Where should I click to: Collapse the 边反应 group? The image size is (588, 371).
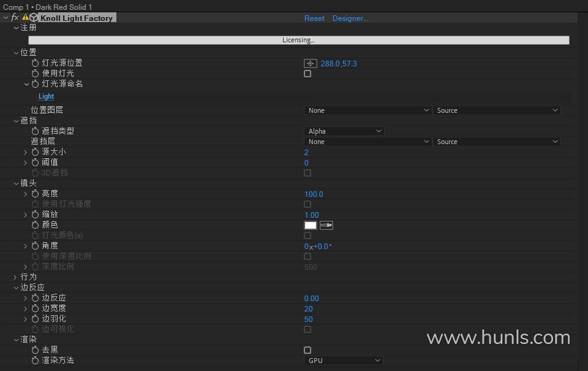click(x=16, y=288)
